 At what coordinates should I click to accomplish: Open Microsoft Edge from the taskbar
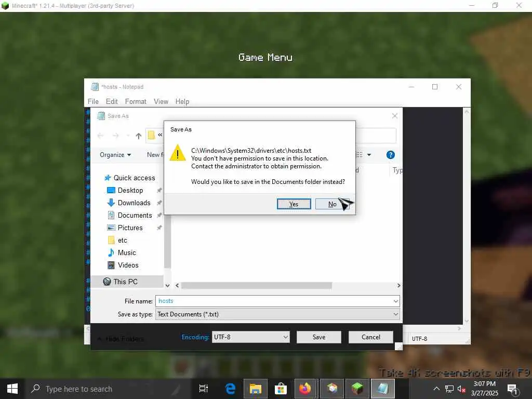[x=230, y=389]
